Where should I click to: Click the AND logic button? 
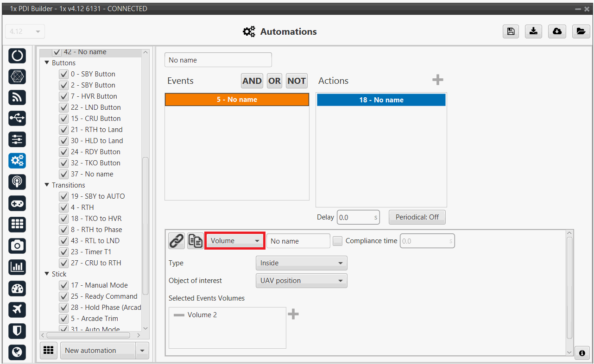pos(252,81)
